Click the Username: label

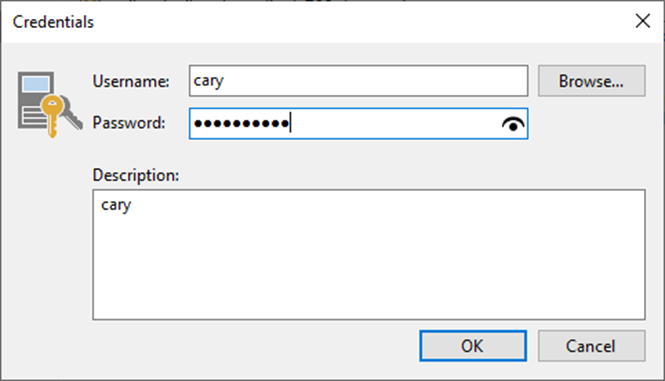131,81
